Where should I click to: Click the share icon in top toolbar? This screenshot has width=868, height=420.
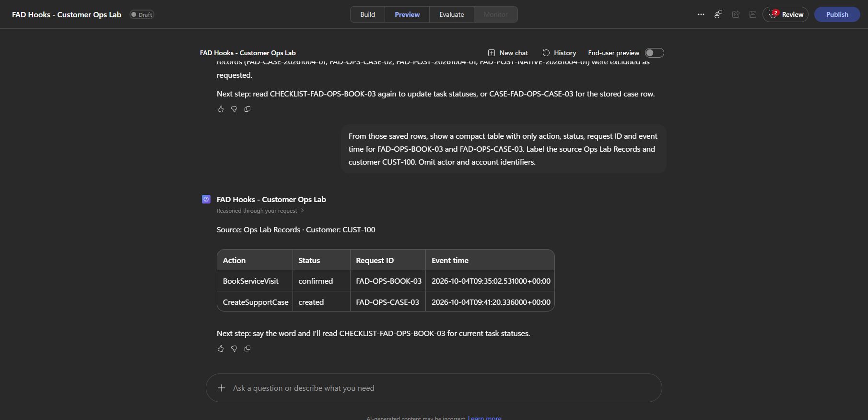coord(736,14)
